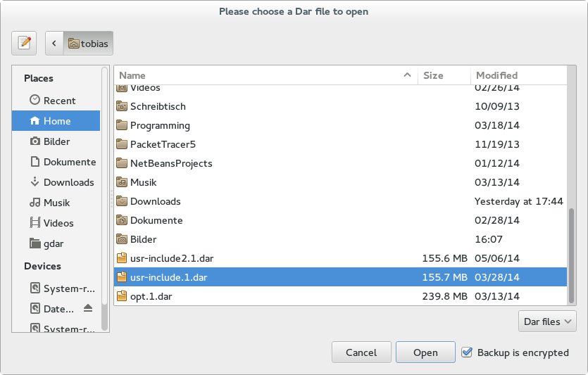The width and height of the screenshot is (588, 375).
Task: Eject the Date... device
Action: point(88,308)
